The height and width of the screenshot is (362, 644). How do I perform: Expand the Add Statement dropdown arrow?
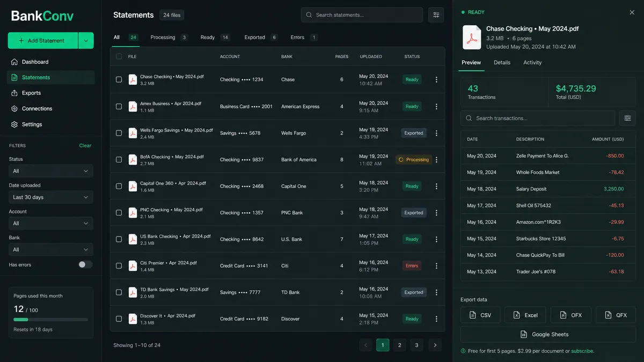tap(86, 41)
